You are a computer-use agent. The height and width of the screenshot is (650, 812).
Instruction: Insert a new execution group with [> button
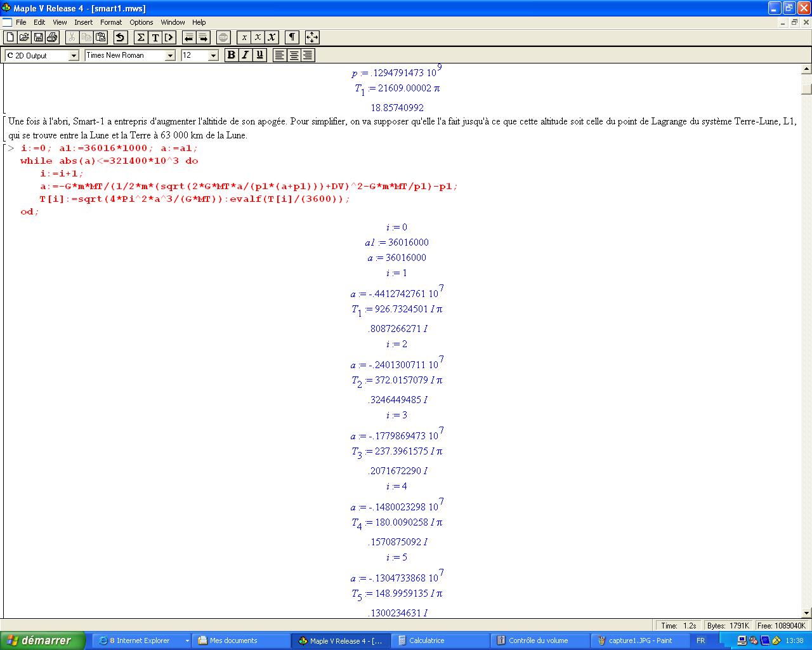pos(169,37)
